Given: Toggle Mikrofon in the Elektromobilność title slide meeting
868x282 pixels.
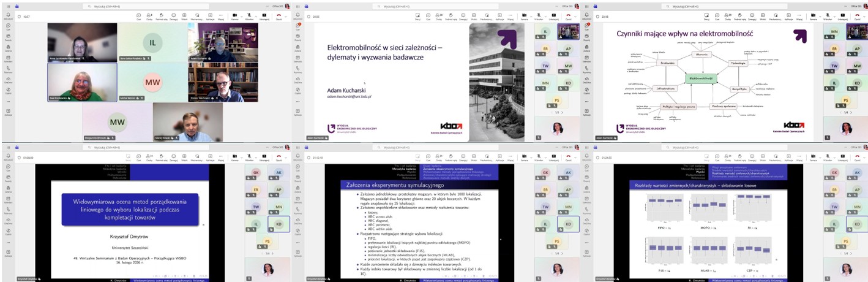Looking at the screenshot, I should (538, 16).
